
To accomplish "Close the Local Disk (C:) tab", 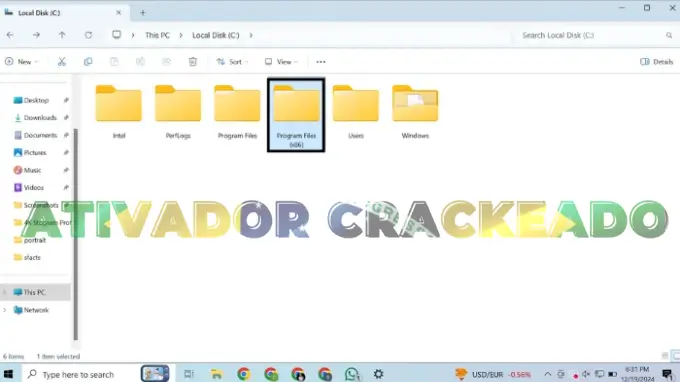I will [x=118, y=13].
